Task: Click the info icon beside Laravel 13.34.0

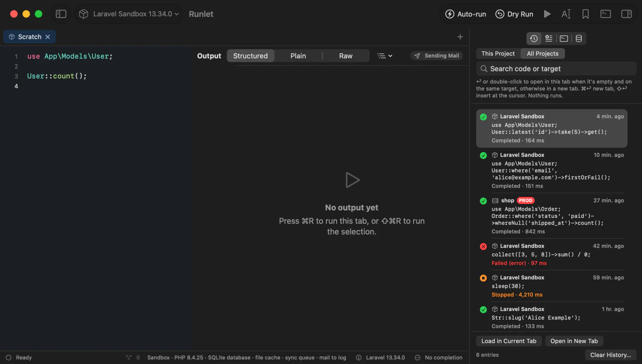Action: (x=359, y=358)
